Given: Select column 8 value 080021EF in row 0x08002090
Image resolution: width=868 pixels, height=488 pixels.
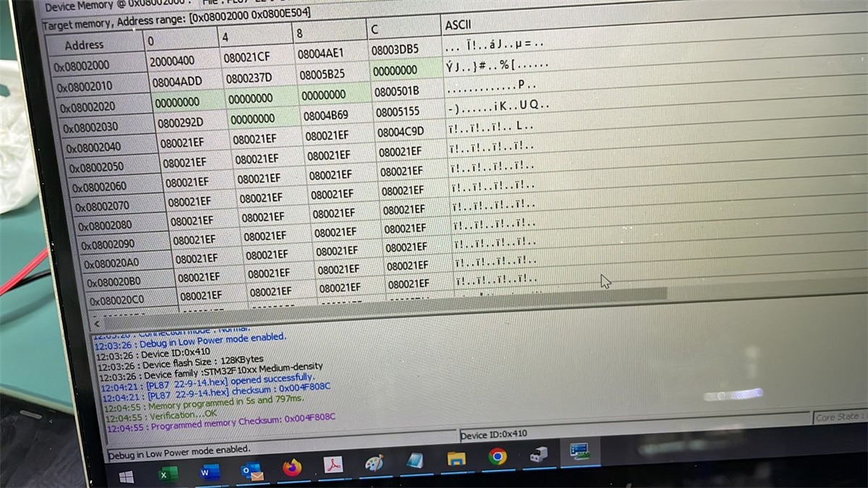Looking at the screenshot, I should click(336, 232).
